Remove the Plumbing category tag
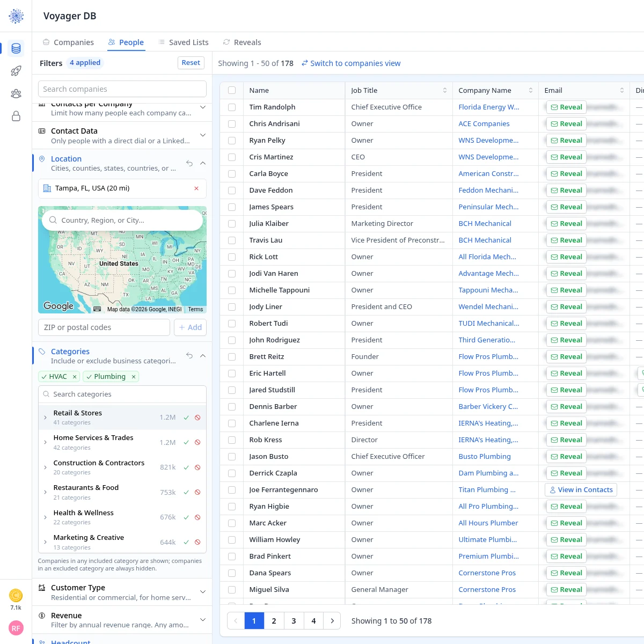The image size is (644, 644). [134, 377]
